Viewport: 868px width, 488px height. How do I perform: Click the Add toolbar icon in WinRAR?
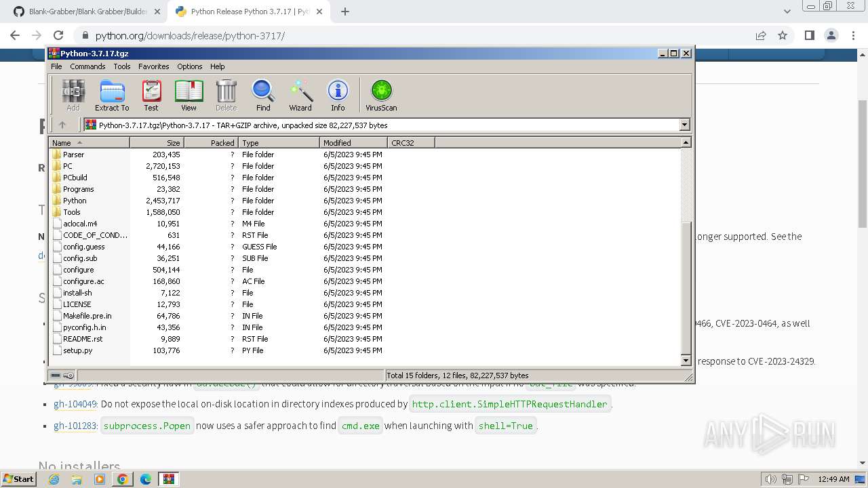[73, 95]
